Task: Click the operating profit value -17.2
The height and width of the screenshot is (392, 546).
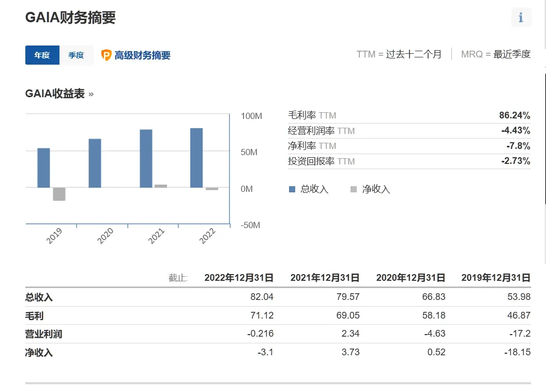Action: pos(520,334)
